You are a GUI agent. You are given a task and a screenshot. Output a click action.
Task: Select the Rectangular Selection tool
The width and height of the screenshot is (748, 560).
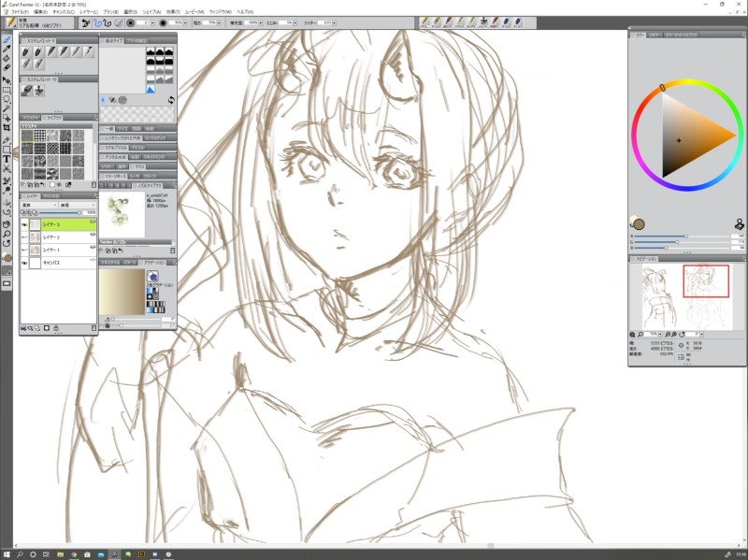coord(7,90)
